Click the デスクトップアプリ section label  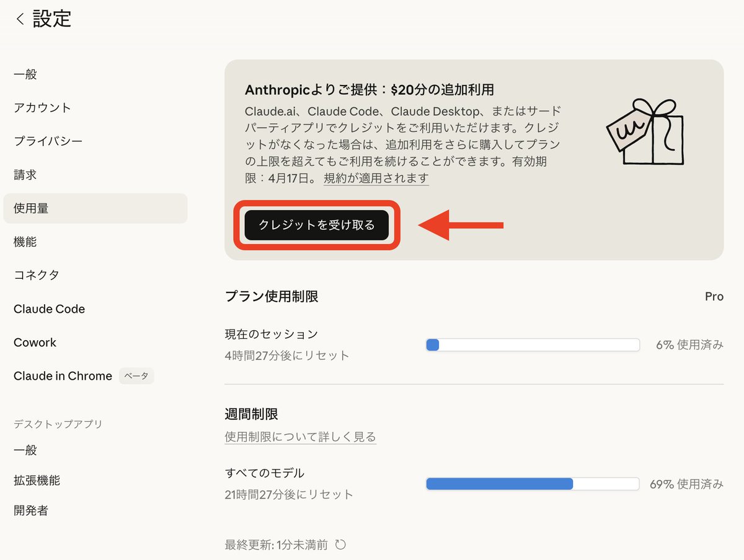(58, 424)
